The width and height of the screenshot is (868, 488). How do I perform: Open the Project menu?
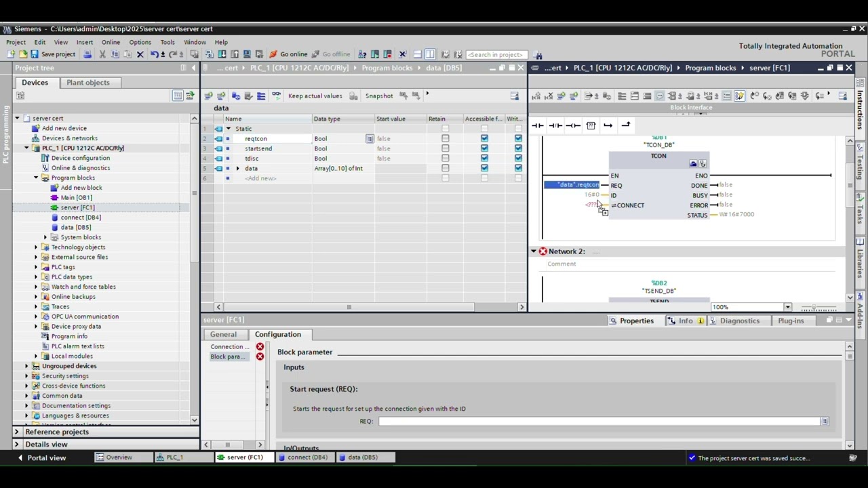point(16,42)
